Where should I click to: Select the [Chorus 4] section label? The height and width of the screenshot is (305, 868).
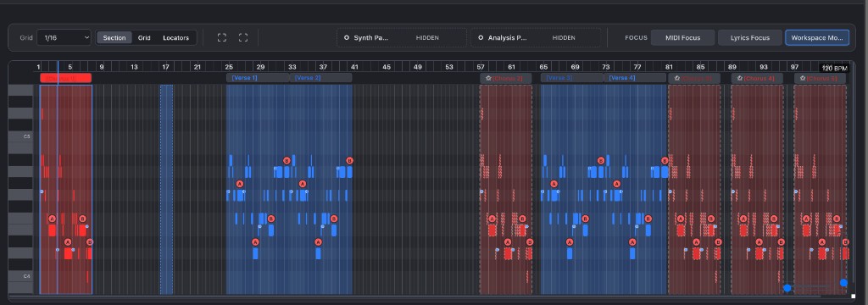(x=757, y=78)
